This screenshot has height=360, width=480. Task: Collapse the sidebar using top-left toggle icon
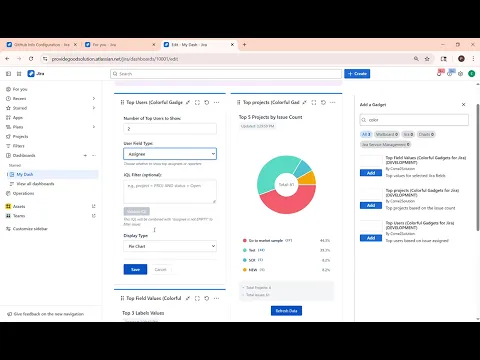(9, 74)
